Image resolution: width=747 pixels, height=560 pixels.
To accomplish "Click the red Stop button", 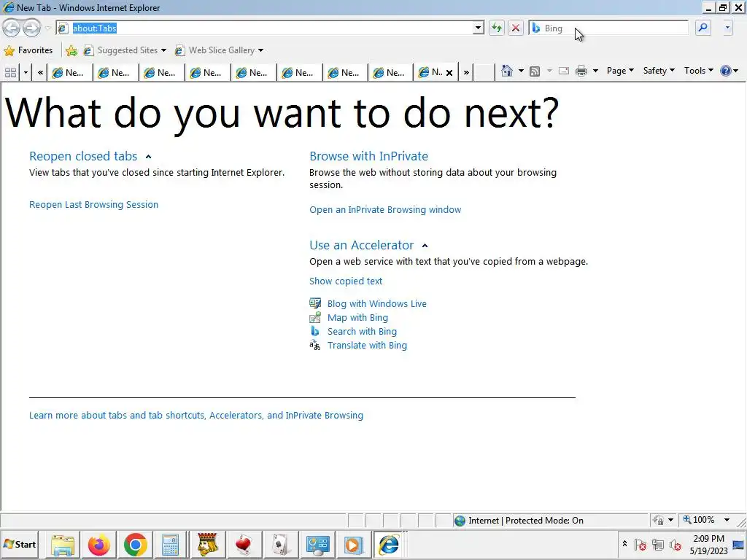I will [x=516, y=28].
